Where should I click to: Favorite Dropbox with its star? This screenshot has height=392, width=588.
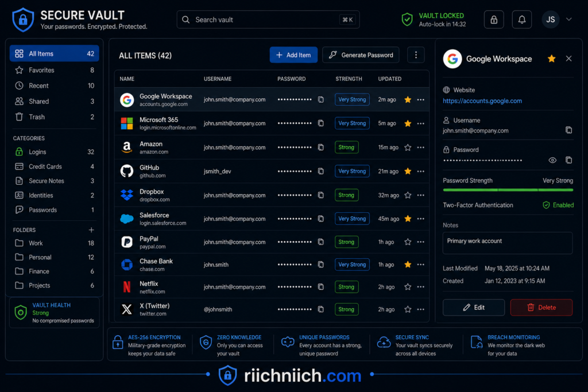[408, 195]
